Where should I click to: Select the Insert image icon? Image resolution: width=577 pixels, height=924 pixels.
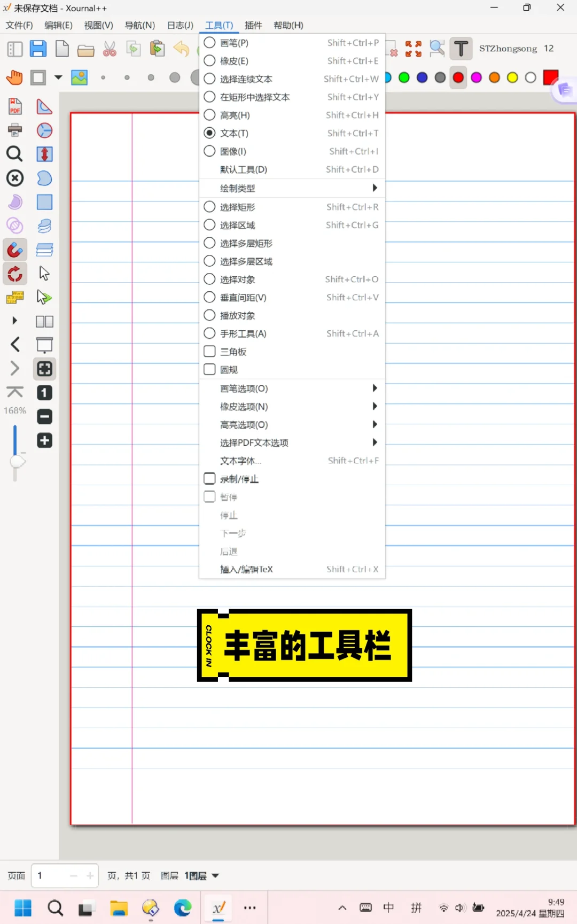[80, 77]
